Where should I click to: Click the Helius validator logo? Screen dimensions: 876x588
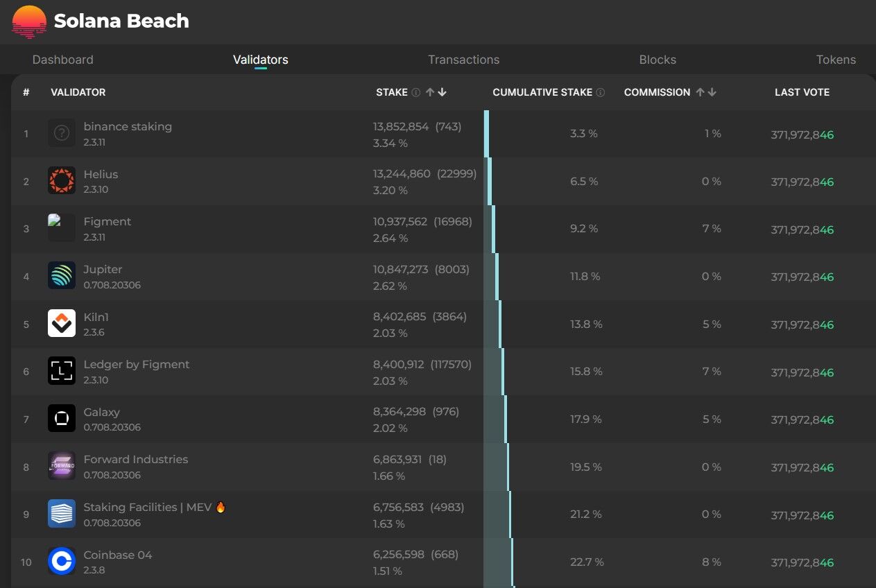61,180
